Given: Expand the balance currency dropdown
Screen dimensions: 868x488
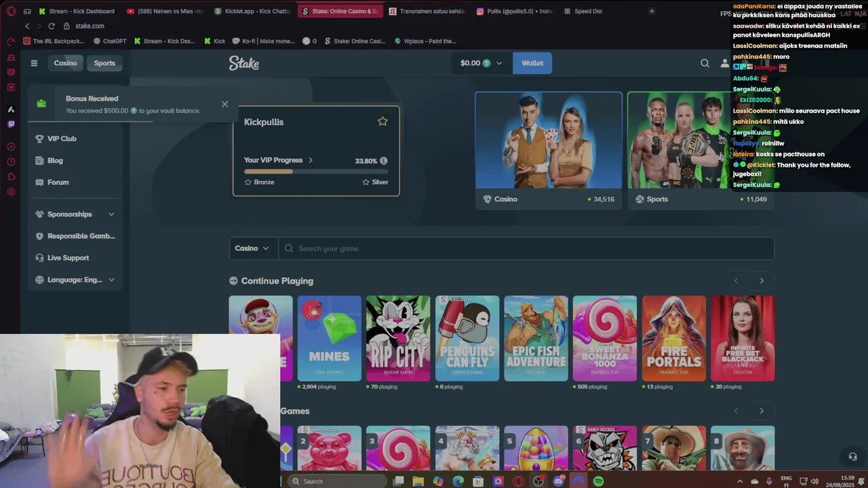Looking at the screenshot, I should tap(499, 63).
